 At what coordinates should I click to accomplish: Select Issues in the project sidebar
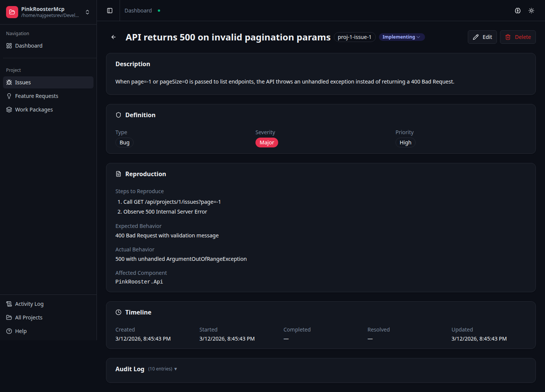point(48,82)
